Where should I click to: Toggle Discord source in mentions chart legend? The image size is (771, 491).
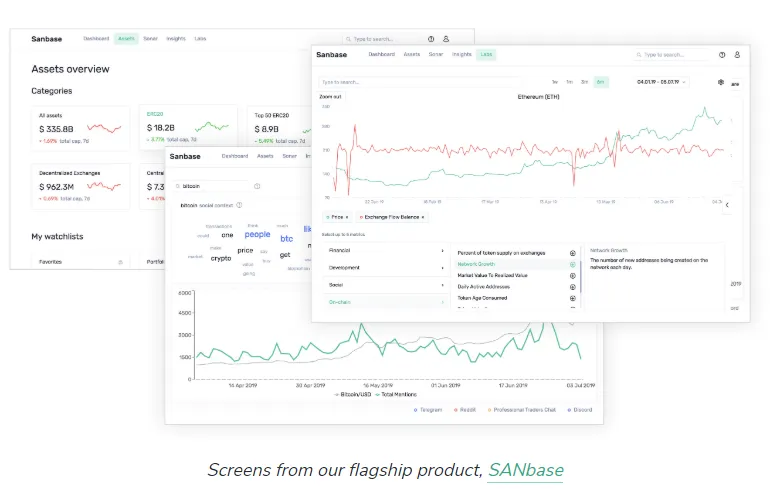coord(580,410)
